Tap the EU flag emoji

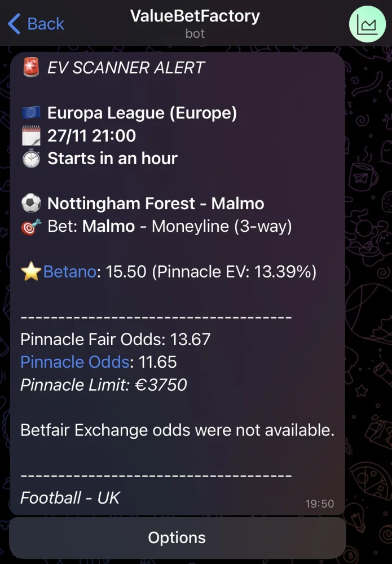tap(31, 113)
